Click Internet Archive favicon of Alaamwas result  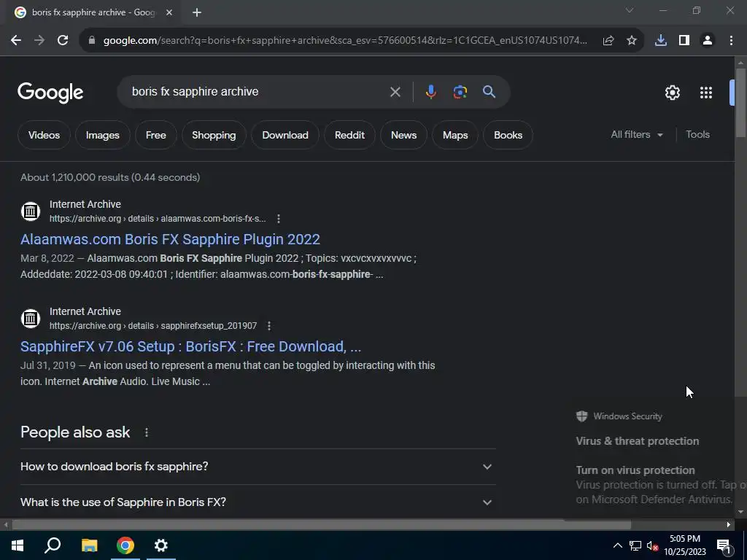pos(31,211)
